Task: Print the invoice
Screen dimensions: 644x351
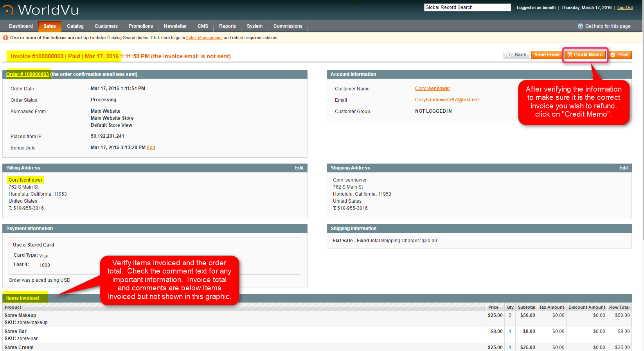Action: click(620, 55)
